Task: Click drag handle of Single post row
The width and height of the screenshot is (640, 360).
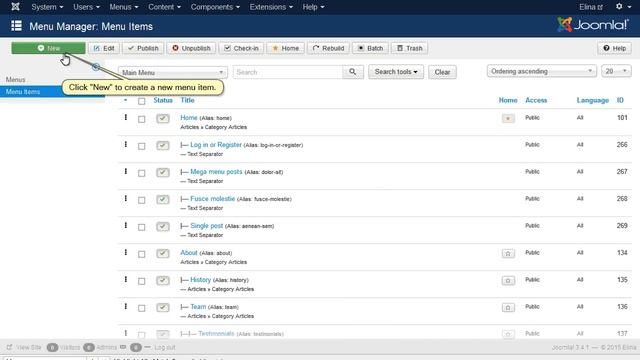Action: [x=126, y=225]
